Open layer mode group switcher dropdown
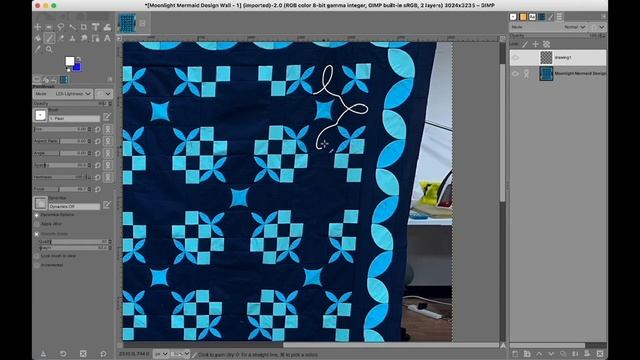640x360 pixels. click(598, 27)
